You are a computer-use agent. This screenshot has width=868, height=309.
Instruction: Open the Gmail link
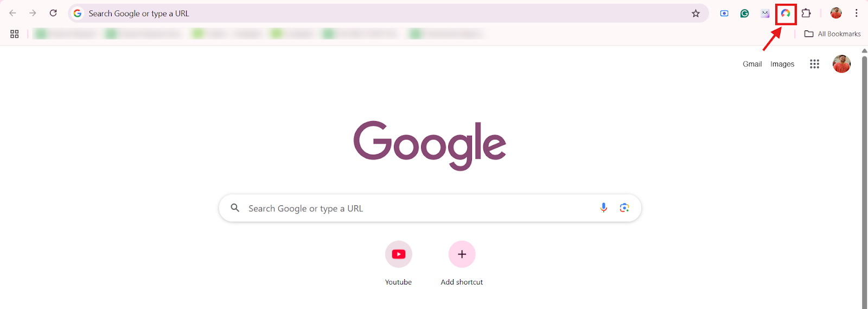click(x=752, y=64)
